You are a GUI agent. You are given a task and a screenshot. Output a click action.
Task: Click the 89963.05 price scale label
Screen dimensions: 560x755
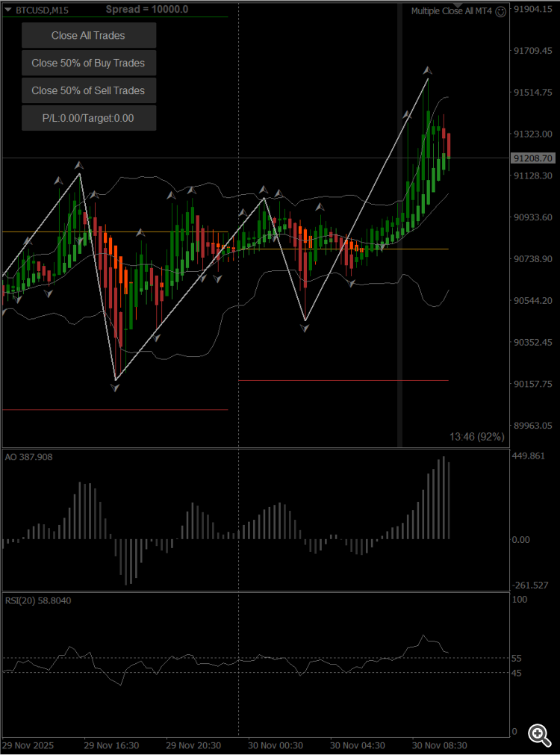(x=533, y=426)
